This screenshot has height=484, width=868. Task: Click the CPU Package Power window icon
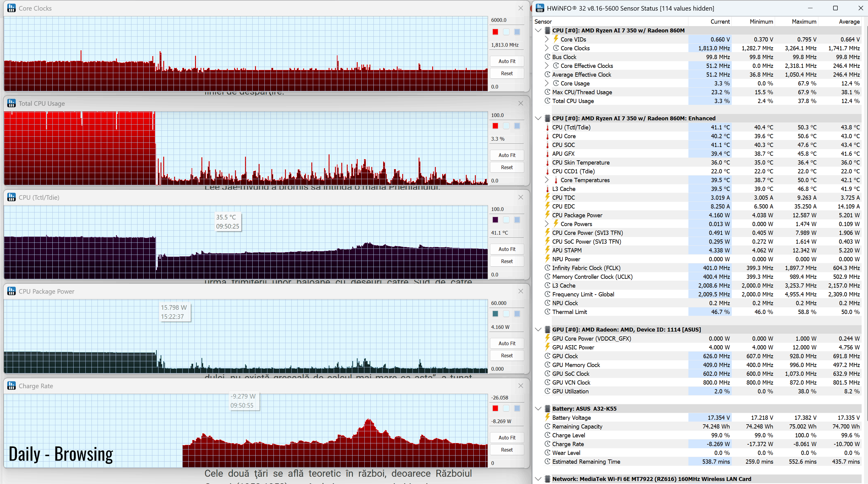(x=12, y=291)
